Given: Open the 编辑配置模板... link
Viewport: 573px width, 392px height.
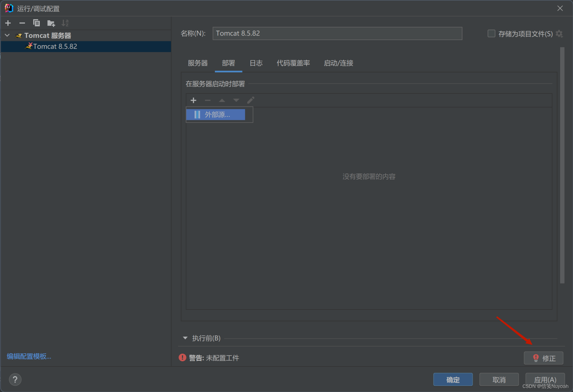Looking at the screenshot, I should pos(29,356).
